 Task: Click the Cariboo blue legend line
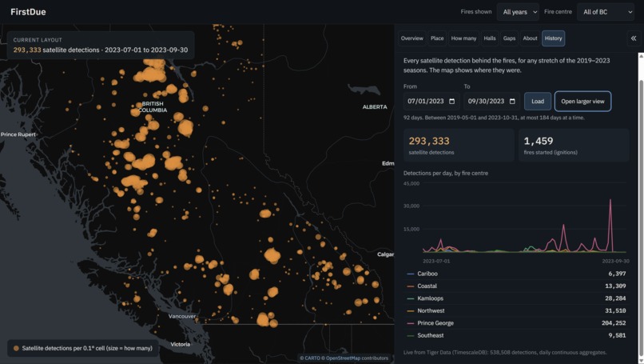pyautogui.click(x=411, y=274)
